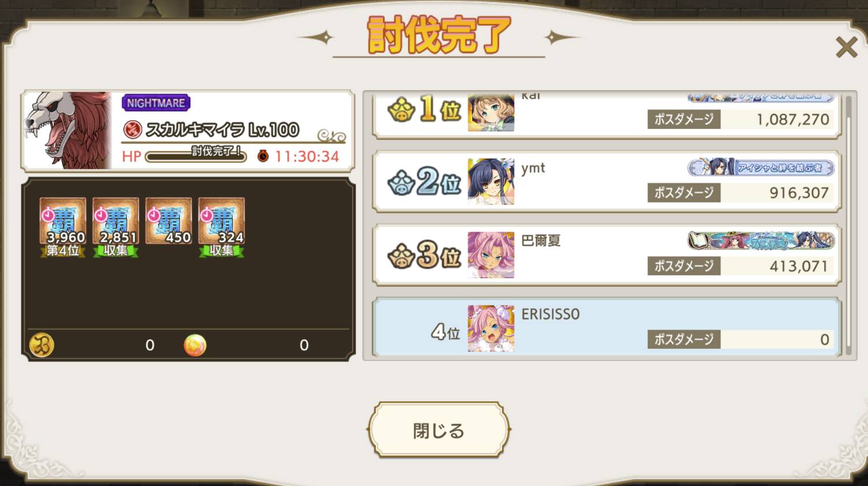Select the reward item showing 450
Viewport: 868px width, 486px height.
click(168, 221)
